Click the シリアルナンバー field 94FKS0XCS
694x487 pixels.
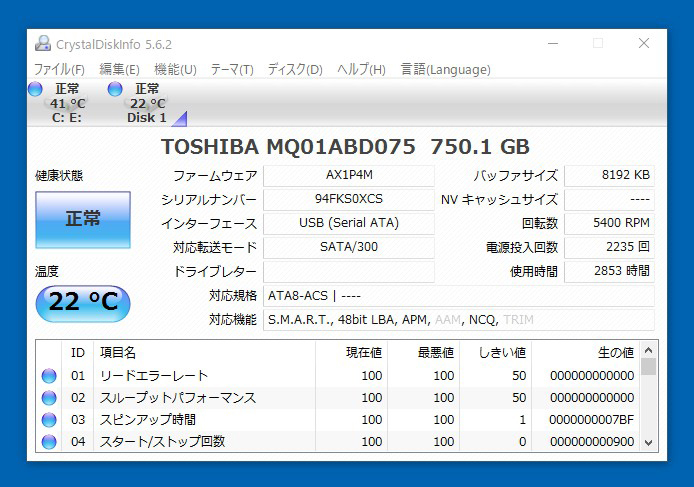[349, 200]
